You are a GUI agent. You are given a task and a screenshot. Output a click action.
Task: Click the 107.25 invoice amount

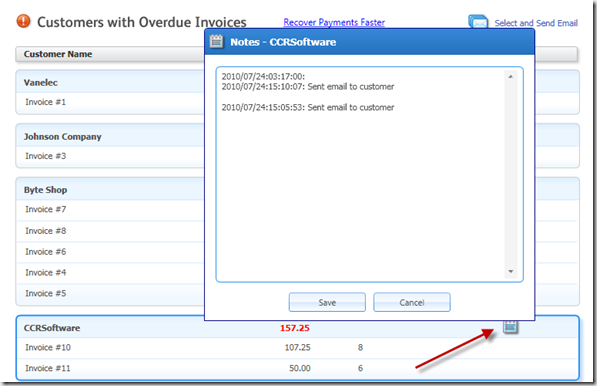click(297, 348)
